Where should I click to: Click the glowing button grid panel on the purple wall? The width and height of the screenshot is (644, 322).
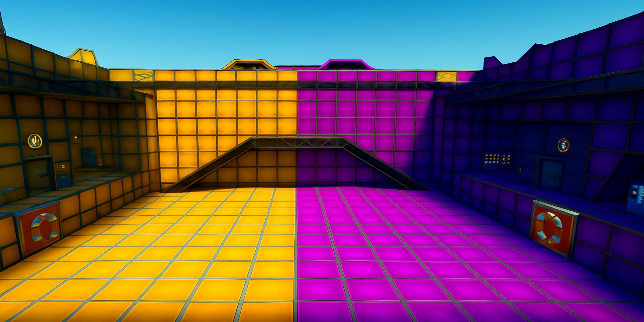(497, 159)
